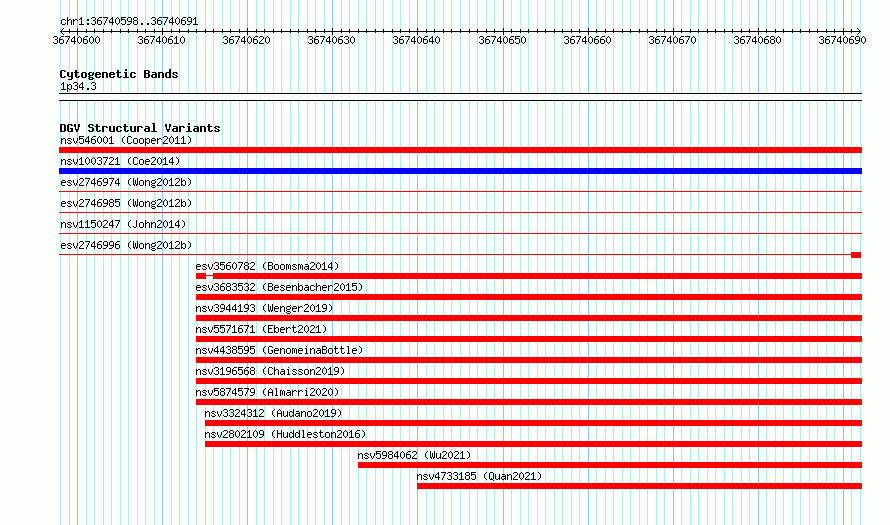Screen dimensions: 890x525
Task: Click ruler position 36740680
Action: tap(758, 40)
